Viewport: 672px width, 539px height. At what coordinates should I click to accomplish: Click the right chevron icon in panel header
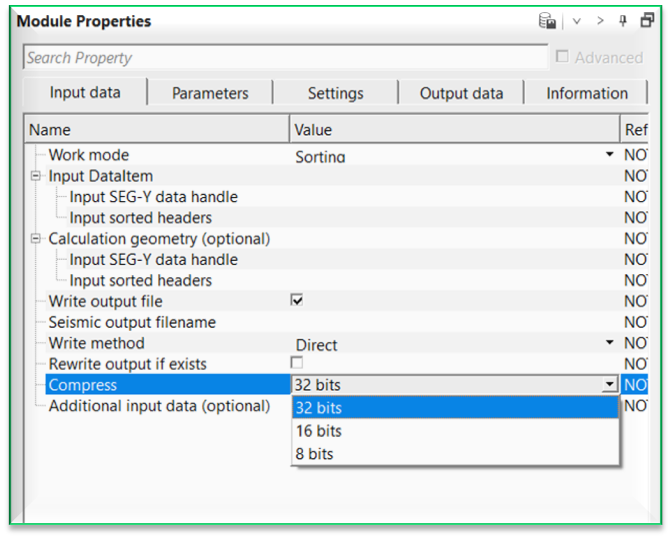click(x=600, y=21)
